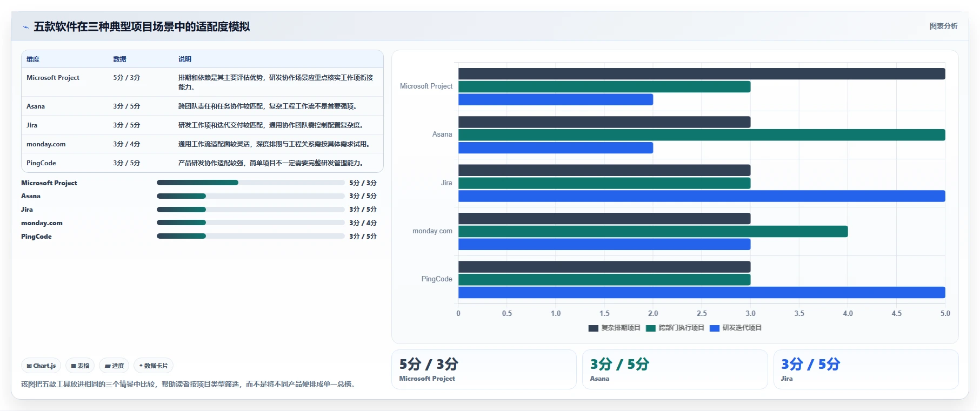Select the 数据卡片 tag chip
This screenshot has height=411, width=980.
[x=154, y=366]
